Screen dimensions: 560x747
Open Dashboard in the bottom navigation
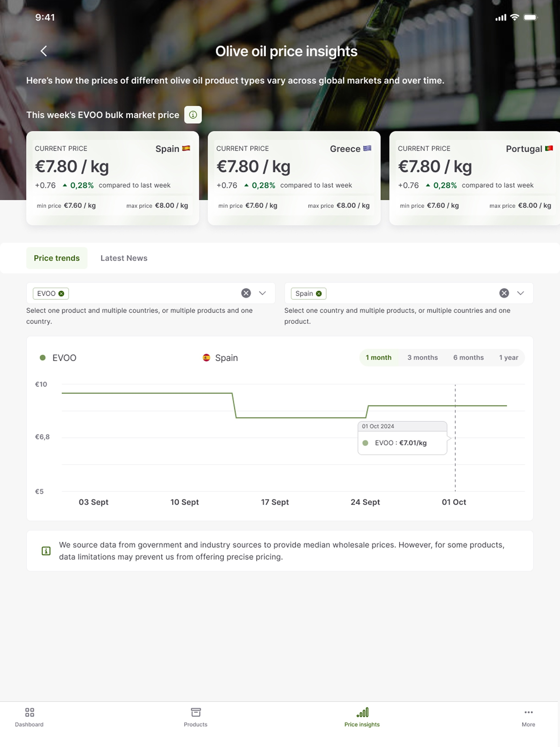[x=29, y=718]
